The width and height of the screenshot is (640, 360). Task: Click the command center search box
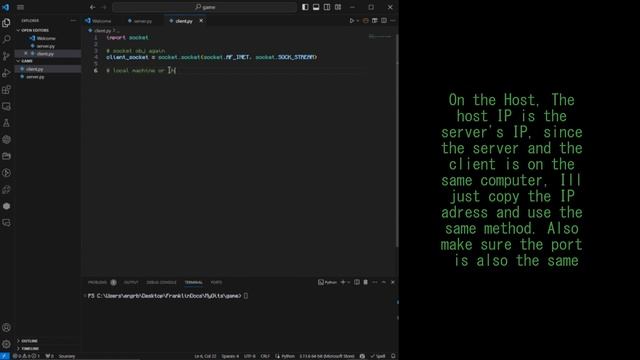pyautogui.click(x=204, y=7)
